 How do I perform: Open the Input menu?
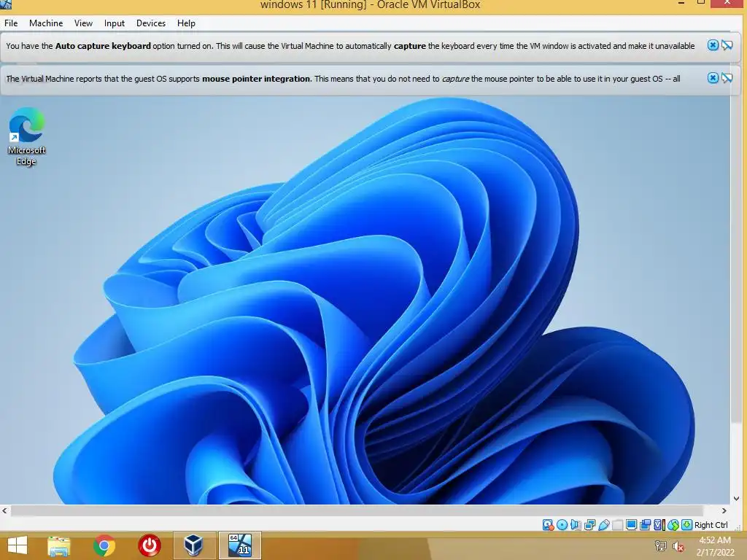point(115,23)
